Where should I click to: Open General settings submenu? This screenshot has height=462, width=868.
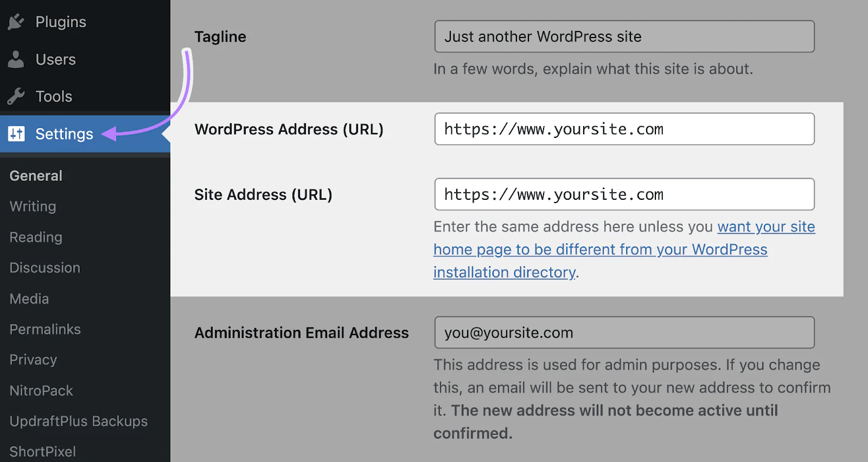click(x=36, y=176)
